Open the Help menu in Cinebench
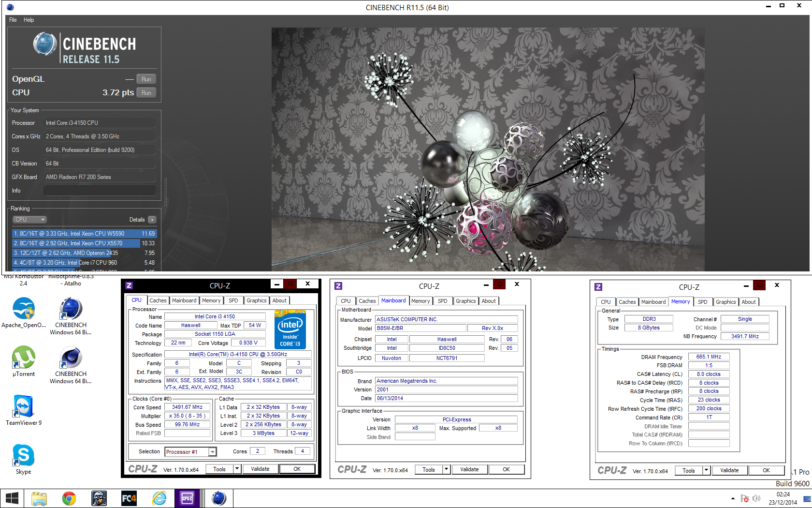 coord(29,20)
